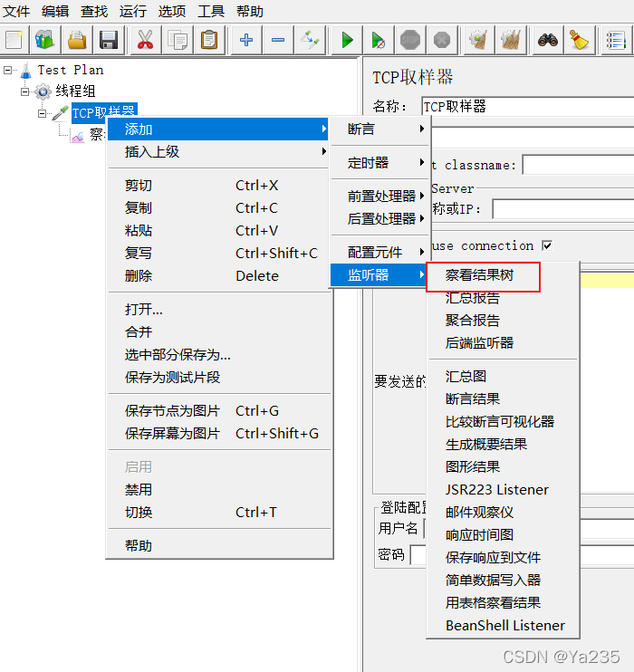
Task: Open the Templates toolbar icon
Action: click(x=44, y=40)
